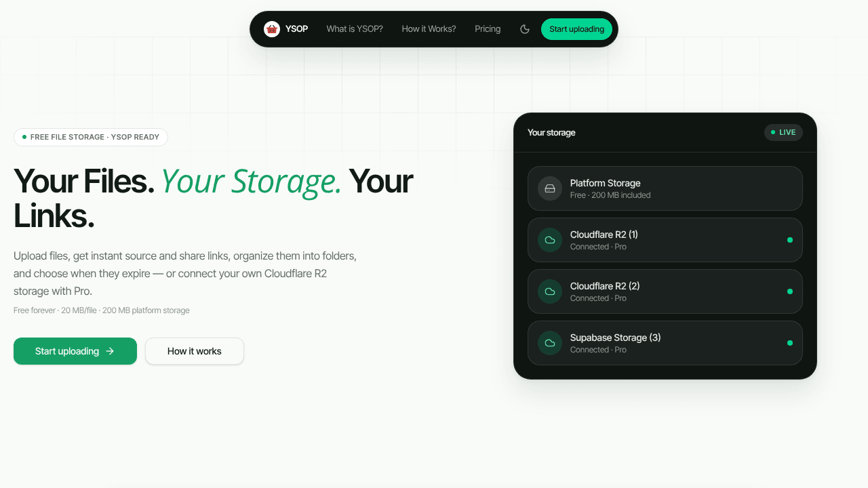Click Start uploading button in navbar
Screen dimensions: 868x488
(x=576, y=29)
